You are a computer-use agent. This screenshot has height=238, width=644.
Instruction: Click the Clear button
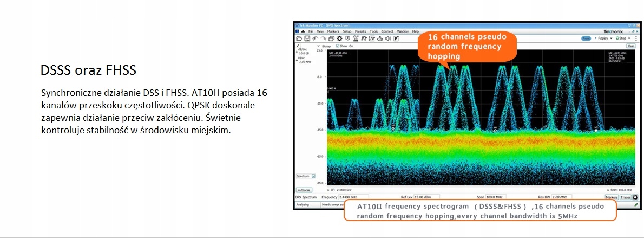click(x=631, y=46)
